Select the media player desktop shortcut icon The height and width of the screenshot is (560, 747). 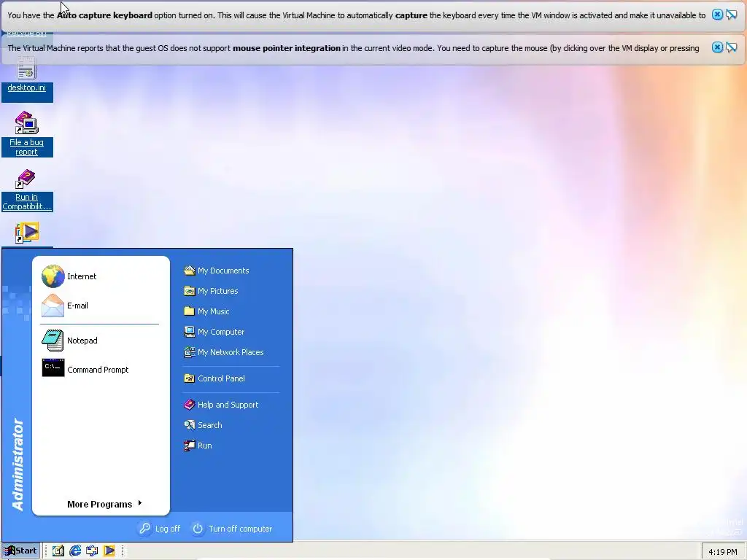27,233
